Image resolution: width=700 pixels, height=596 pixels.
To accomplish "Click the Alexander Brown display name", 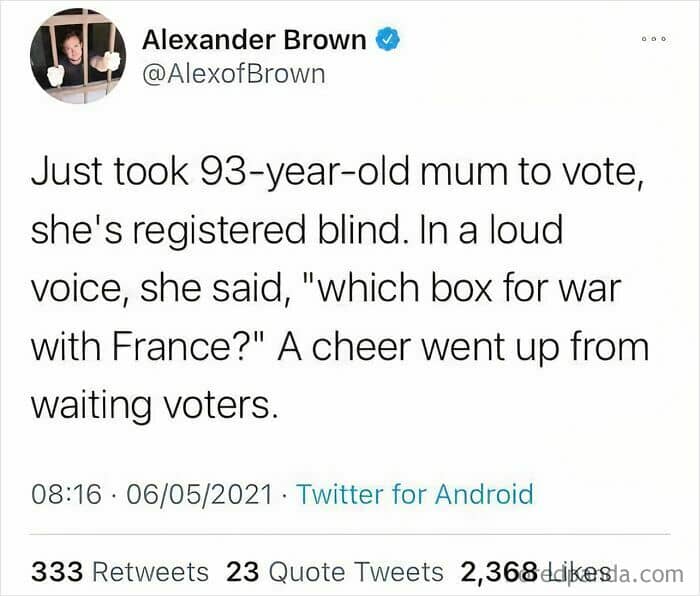I will (x=254, y=40).
